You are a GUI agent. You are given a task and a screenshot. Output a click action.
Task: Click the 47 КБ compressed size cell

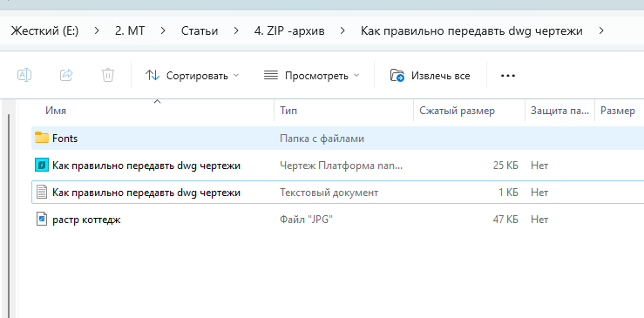coord(505,220)
